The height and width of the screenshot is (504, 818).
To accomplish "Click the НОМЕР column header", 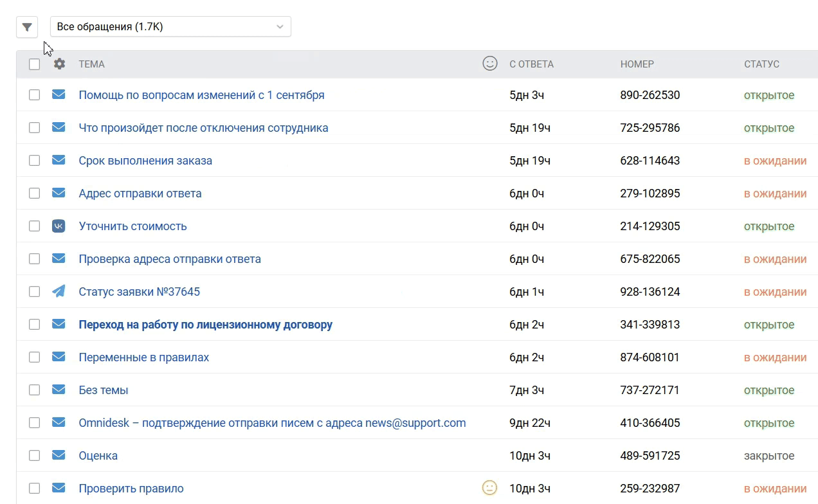I will tap(637, 64).
